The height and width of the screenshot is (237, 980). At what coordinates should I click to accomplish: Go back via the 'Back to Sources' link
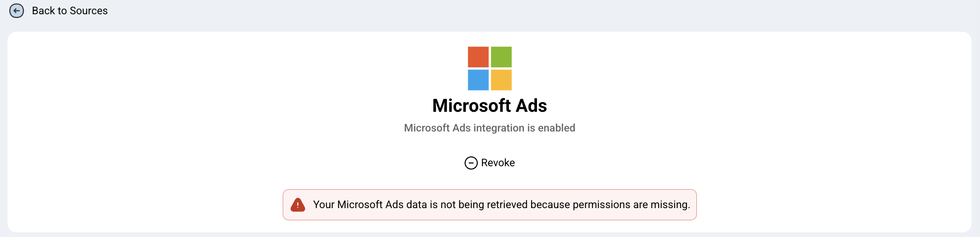pos(70,11)
